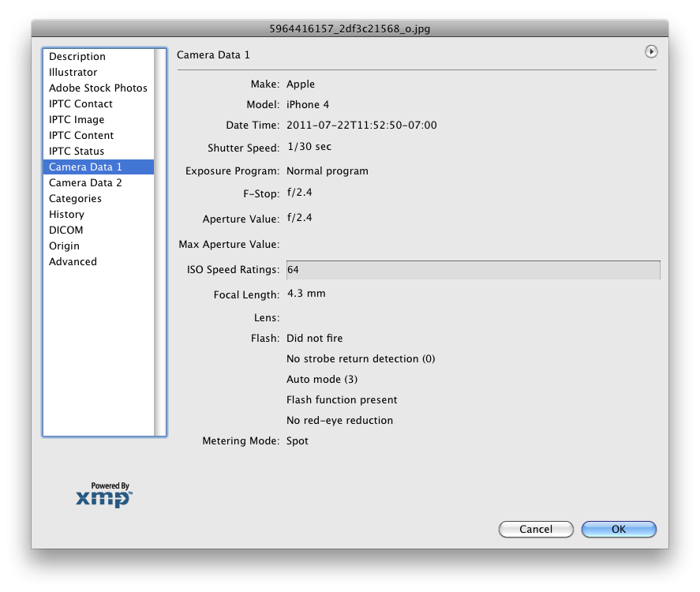Screen dimensions: 700x592
Task: Click the Exposure Program value "Normal program"
Action: pyautogui.click(x=328, y=171)
